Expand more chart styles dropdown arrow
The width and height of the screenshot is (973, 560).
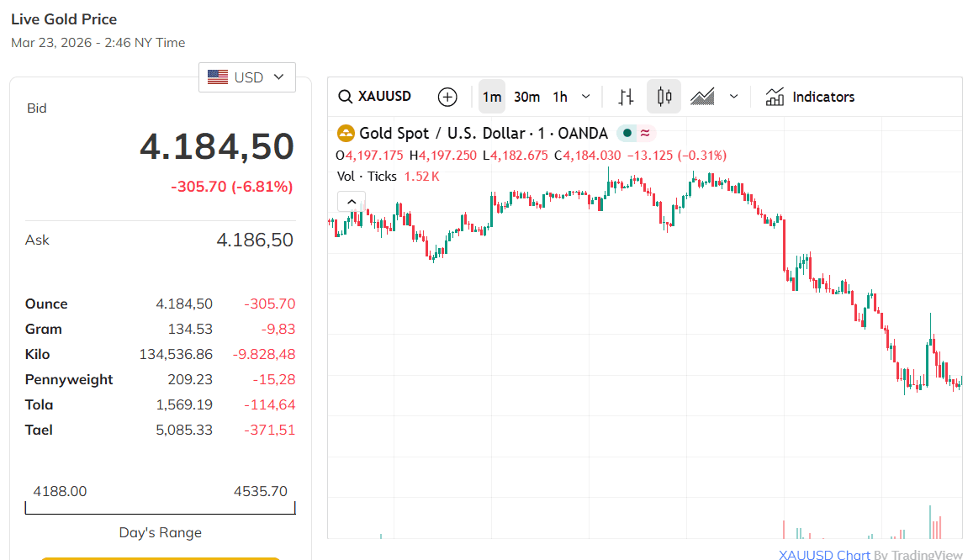coord(733,97)
